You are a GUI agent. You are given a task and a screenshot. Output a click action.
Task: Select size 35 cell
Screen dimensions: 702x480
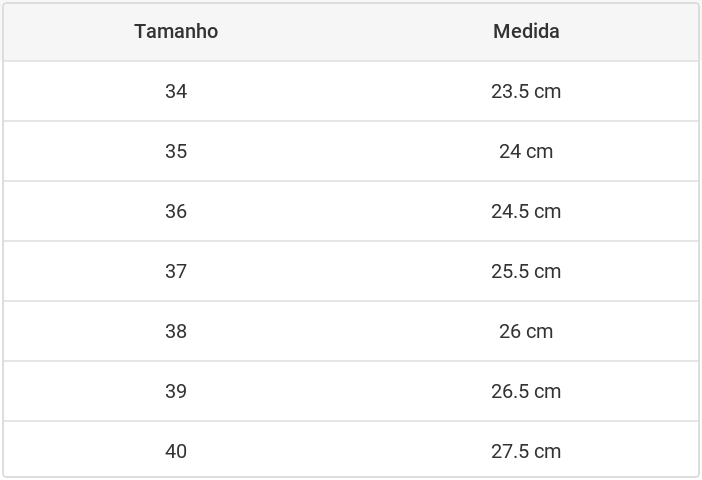pyautogui.click(x=176, y=151)
